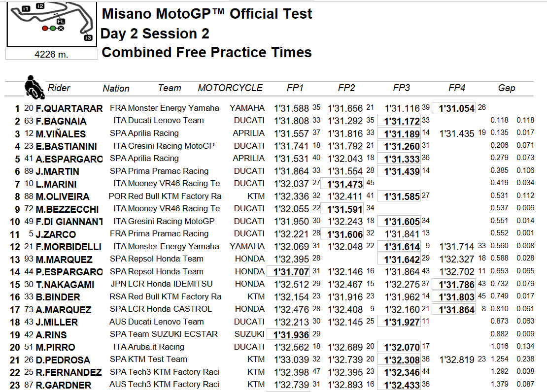The image size is (547, 392).
Task: Click the Rider column header
Action: pos(59,88)
